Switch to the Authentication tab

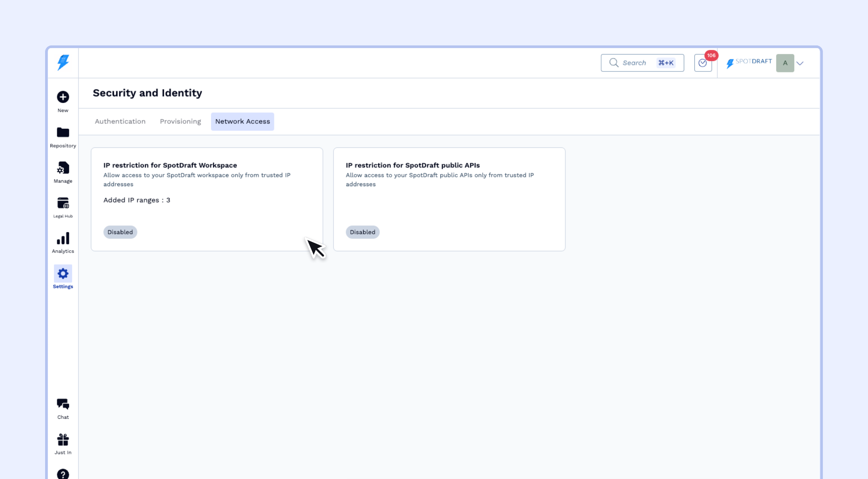[x=120, y=121]
